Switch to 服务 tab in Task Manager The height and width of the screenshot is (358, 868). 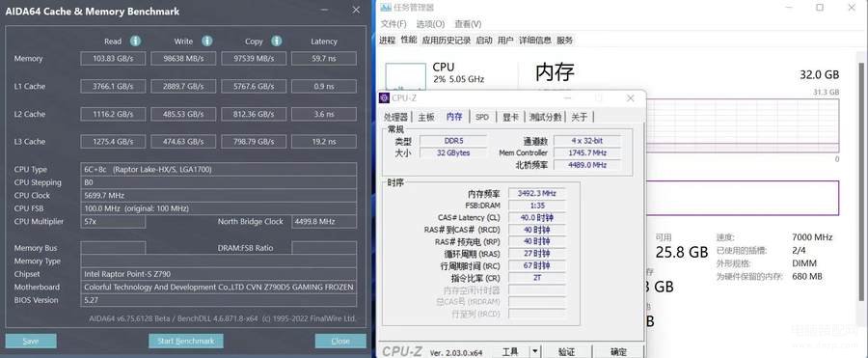(x=564, y=40)
